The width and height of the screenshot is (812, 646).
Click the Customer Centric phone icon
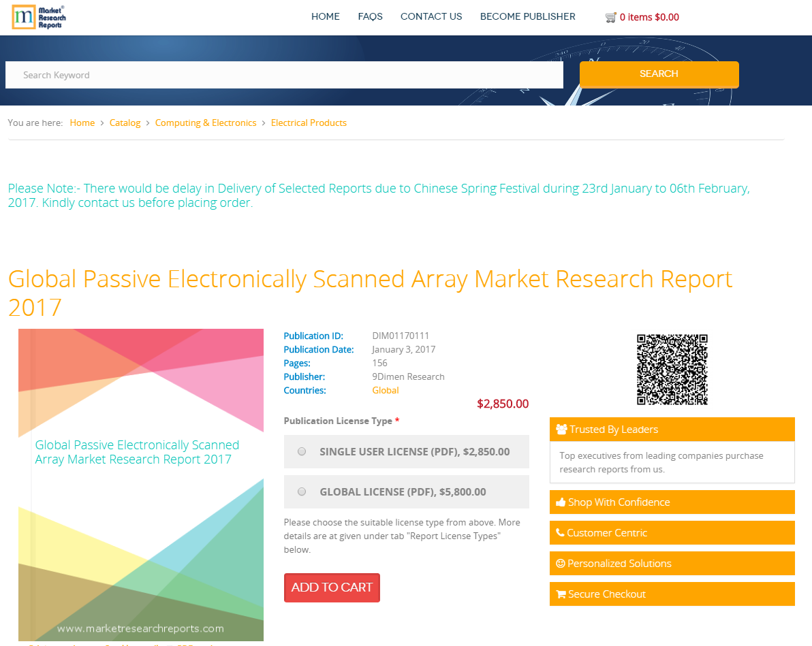[x=560, y=532]
